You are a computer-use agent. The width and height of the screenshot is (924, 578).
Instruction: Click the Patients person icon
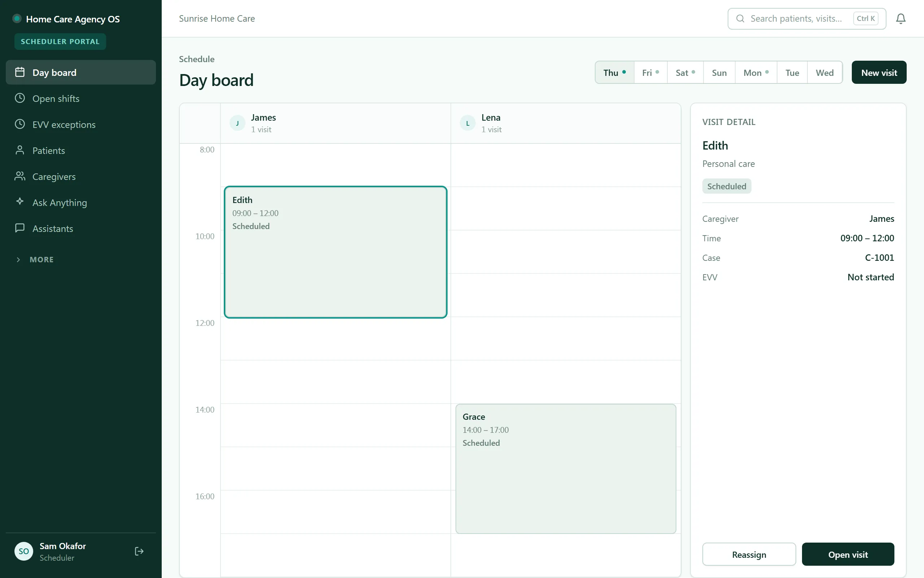20,150
